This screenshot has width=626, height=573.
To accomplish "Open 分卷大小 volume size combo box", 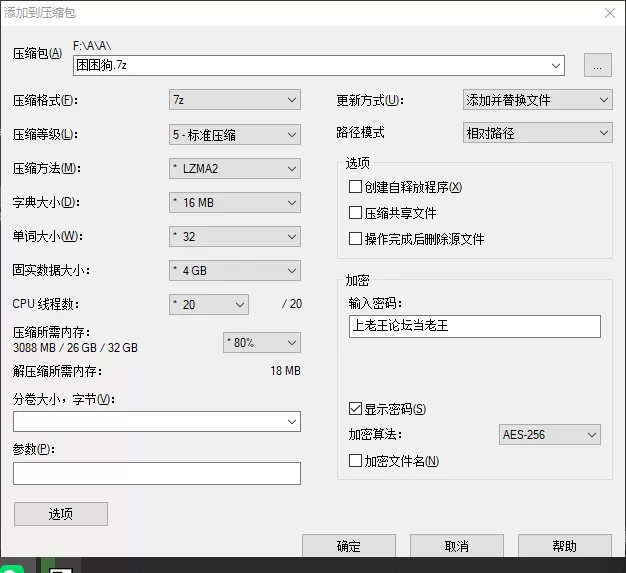I will click(157, 422).
